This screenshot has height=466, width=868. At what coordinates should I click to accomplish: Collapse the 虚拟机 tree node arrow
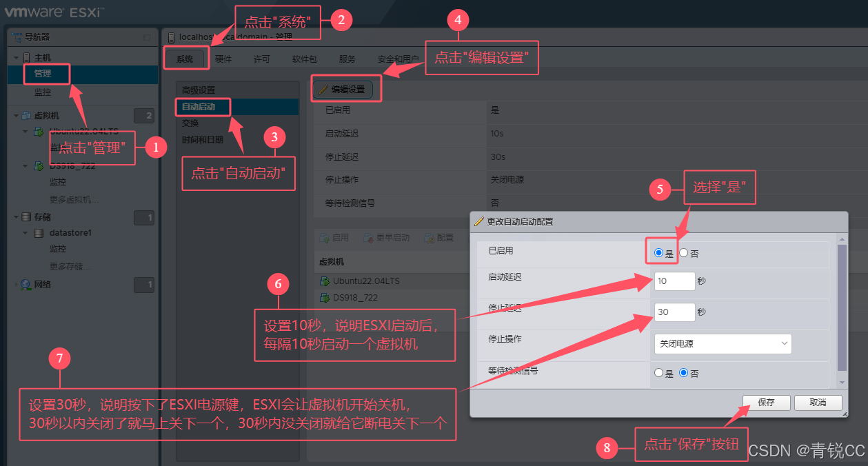point(16,115)
